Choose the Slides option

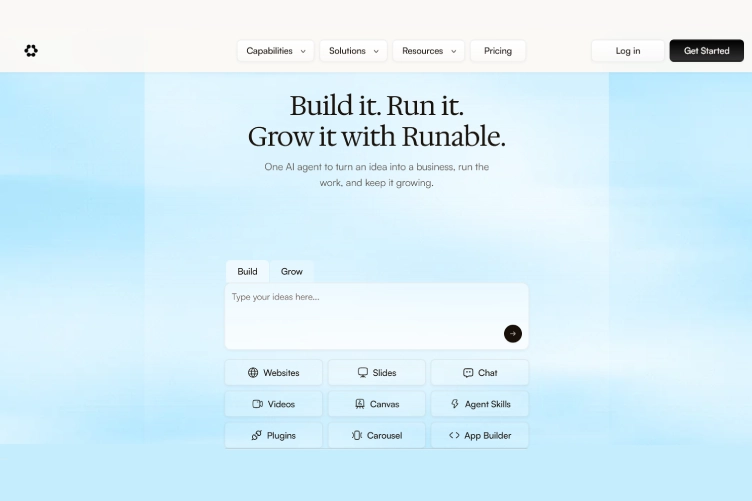click(x=377, y=373)
